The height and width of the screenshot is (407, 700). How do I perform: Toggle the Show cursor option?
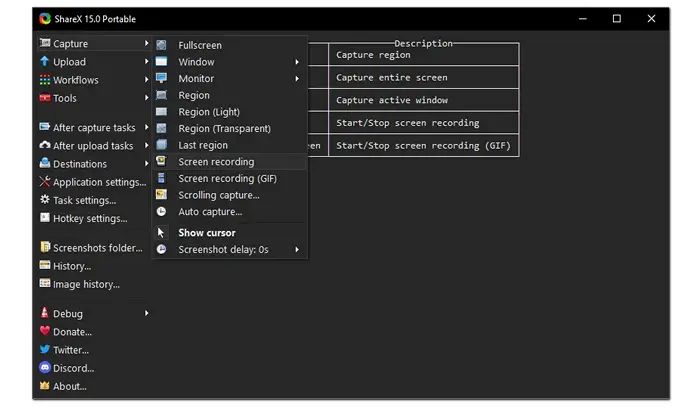(x=206, y=233)
